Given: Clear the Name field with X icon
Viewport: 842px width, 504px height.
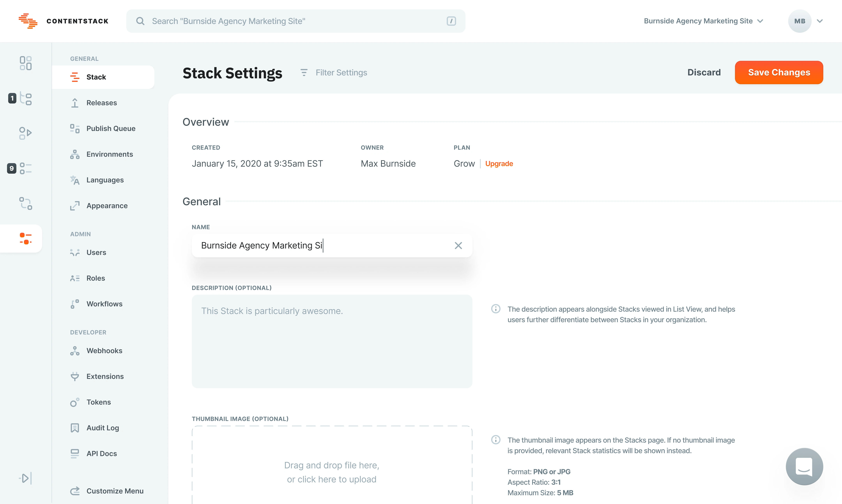Looking at the screenshot, I should [x=458, y=246].
